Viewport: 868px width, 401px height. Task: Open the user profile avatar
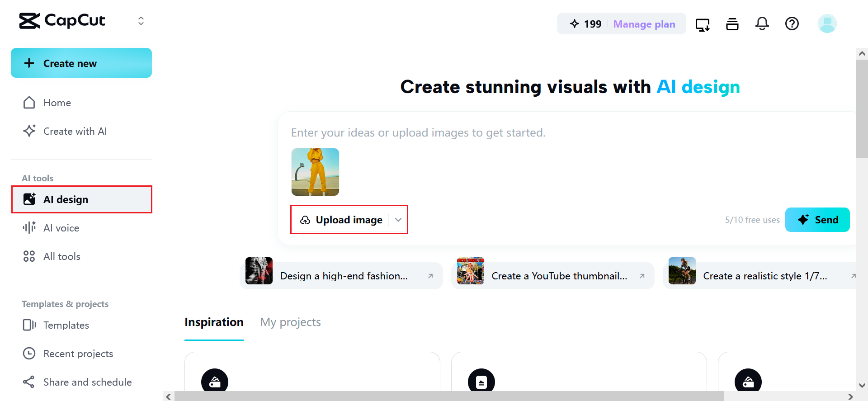[x=827, y=24]
